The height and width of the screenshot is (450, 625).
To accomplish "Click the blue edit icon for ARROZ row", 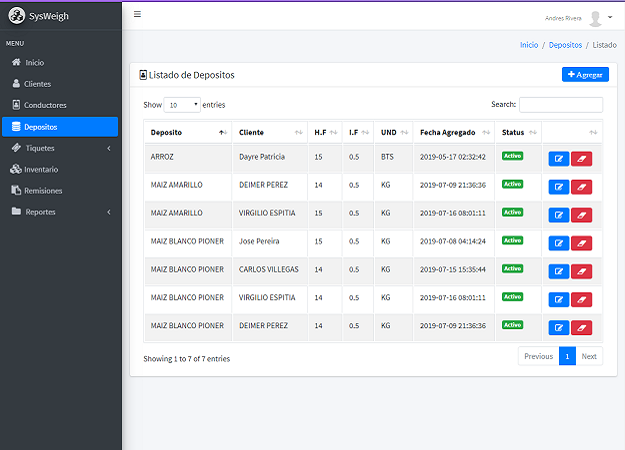I will point(558,158).
